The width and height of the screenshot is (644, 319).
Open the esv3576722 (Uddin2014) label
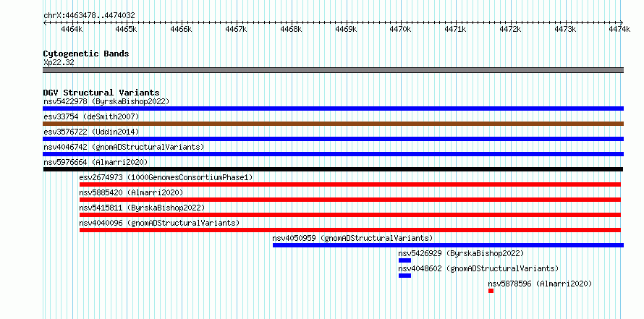(91, 132)
